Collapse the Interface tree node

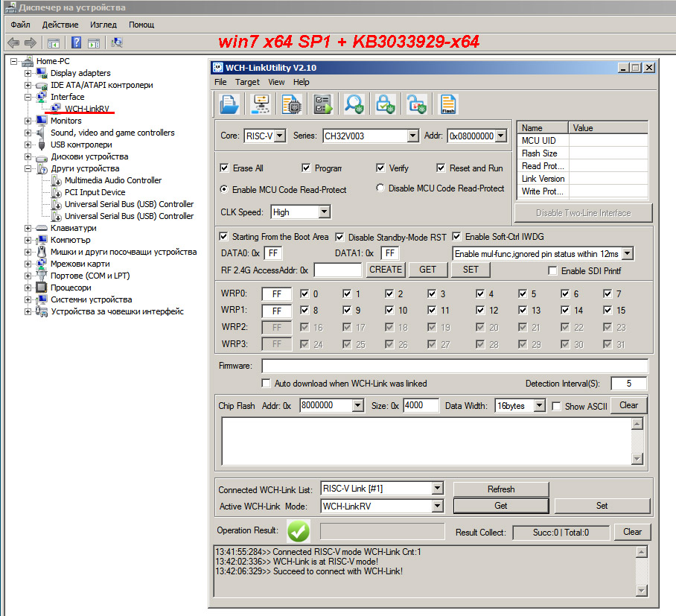pyautogui.click(x=28, y=97)
